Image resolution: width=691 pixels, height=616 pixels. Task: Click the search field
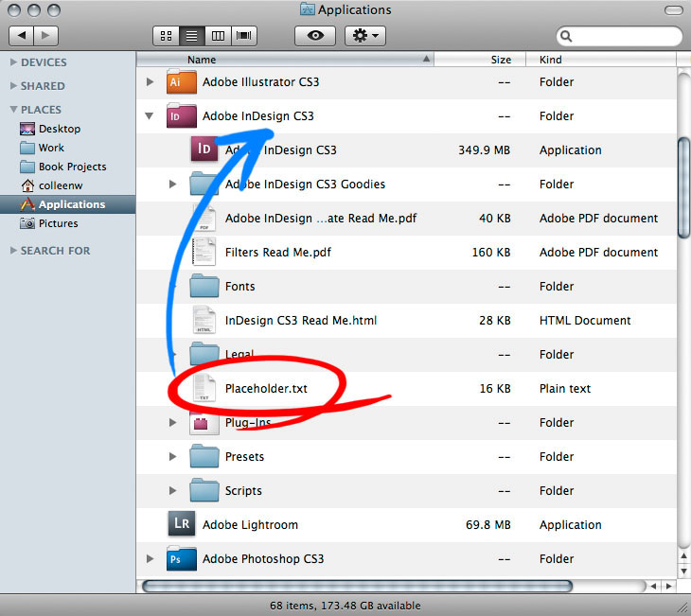(x=619, y=36)
